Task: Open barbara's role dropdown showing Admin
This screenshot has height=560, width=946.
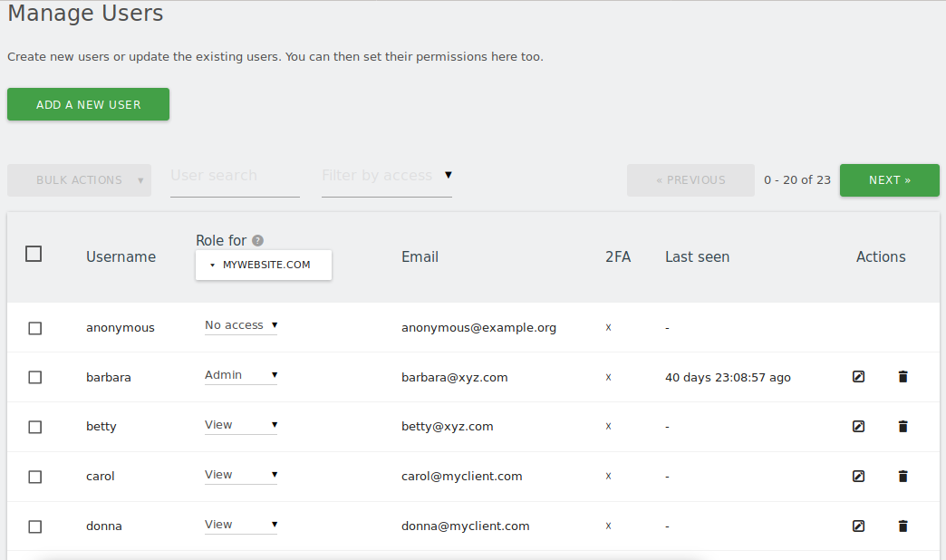Action: (x=240, y=374)
